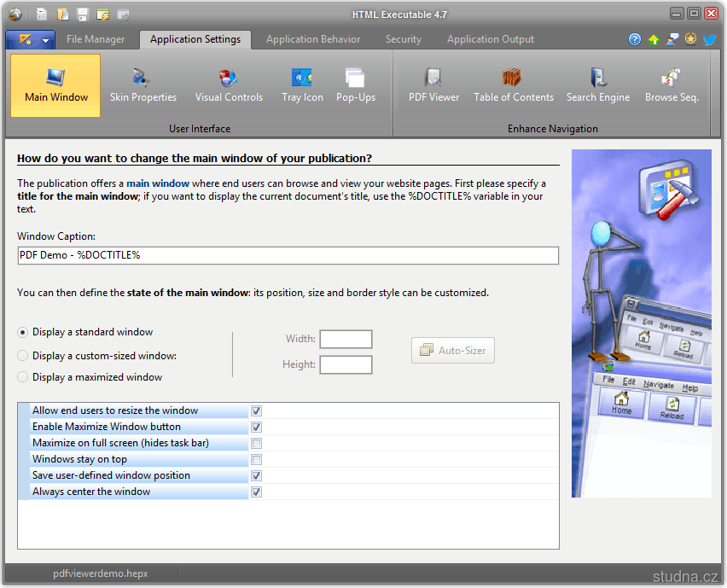
Task: Select the Tray Icon option
Action: tap(302, 85)
